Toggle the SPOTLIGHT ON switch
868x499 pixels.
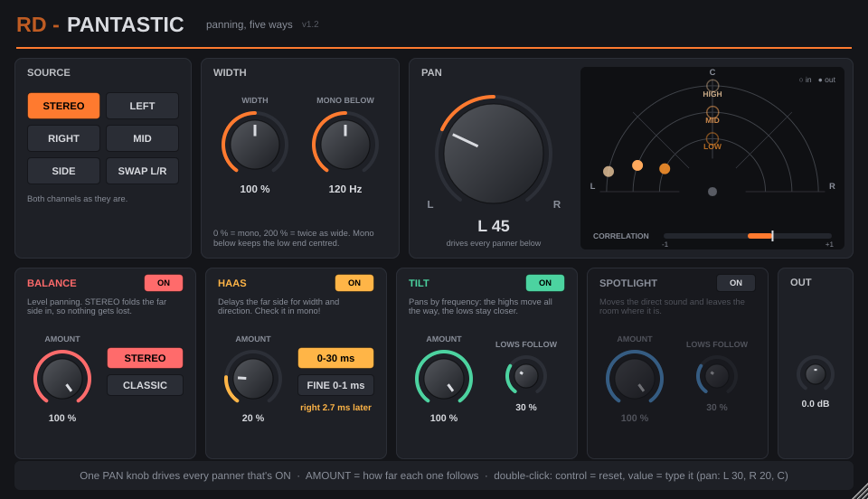(736, 283)
